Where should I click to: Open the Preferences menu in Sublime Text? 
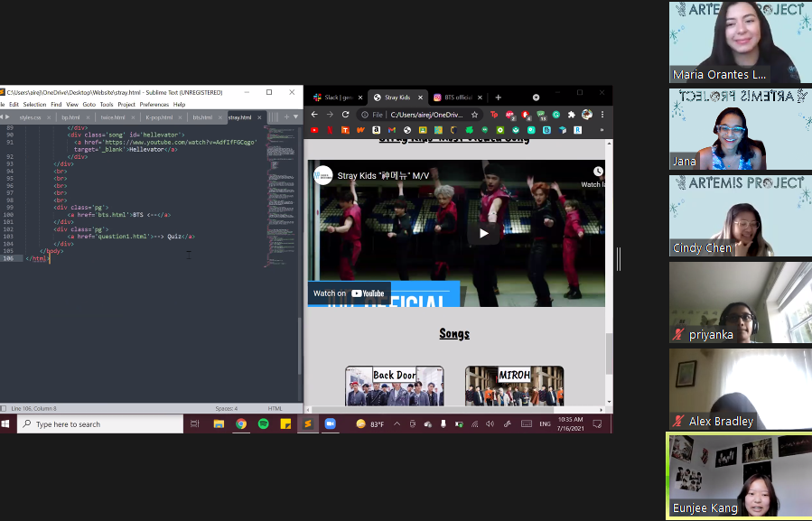(154, 104)
